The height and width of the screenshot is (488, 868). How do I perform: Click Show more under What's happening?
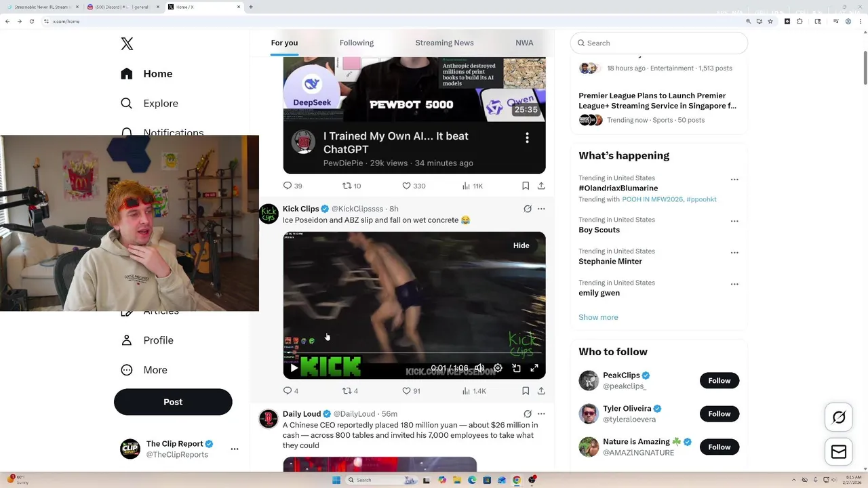[x=598, y=317]
